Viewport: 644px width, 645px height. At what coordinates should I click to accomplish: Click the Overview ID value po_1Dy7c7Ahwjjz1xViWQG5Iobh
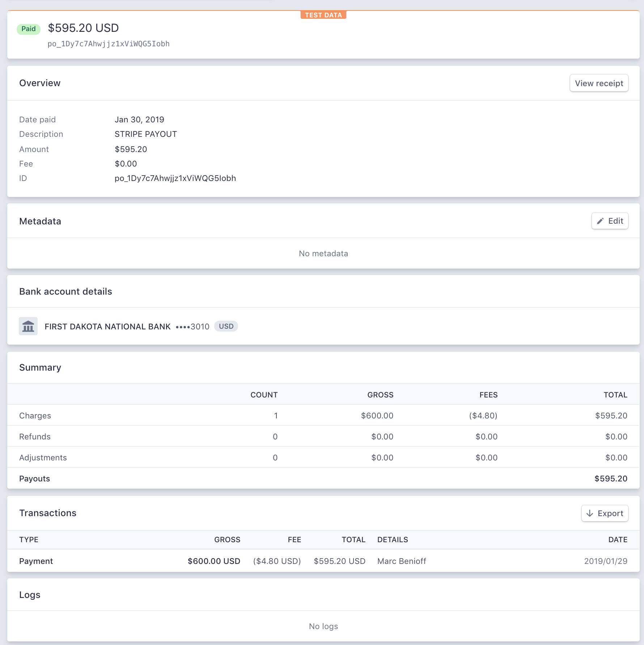175,178
